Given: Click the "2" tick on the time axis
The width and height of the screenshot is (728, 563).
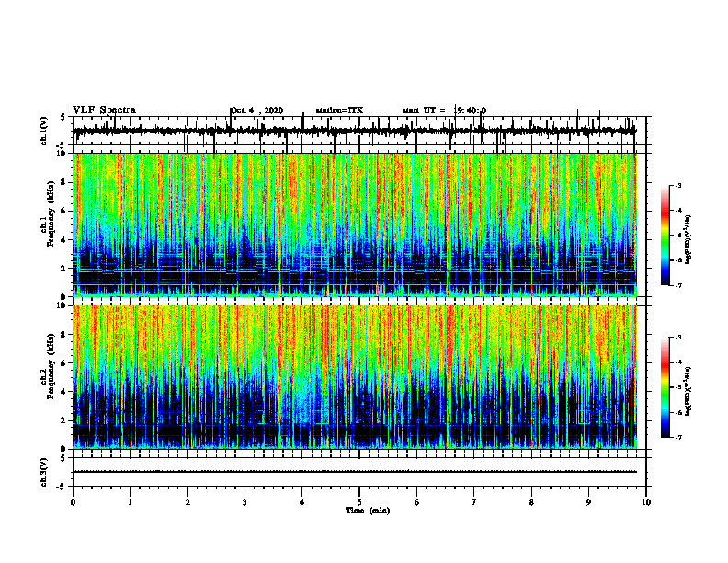Looking at the screenshot, I should (x=188, y=502).
